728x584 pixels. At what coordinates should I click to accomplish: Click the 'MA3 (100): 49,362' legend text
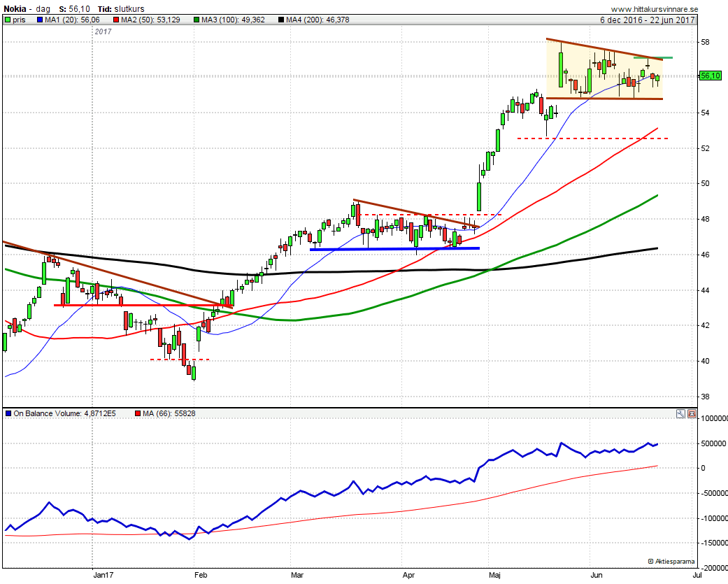[233, 20]
